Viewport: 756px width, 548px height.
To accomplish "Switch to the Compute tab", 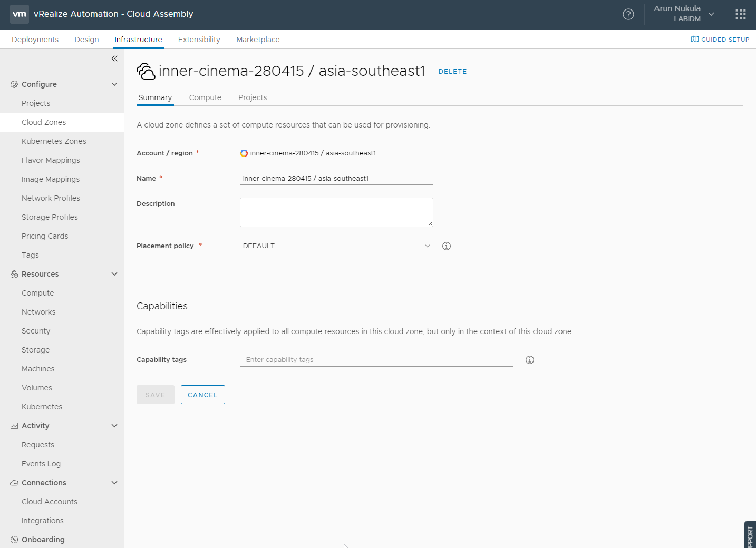I will [205, 97].
